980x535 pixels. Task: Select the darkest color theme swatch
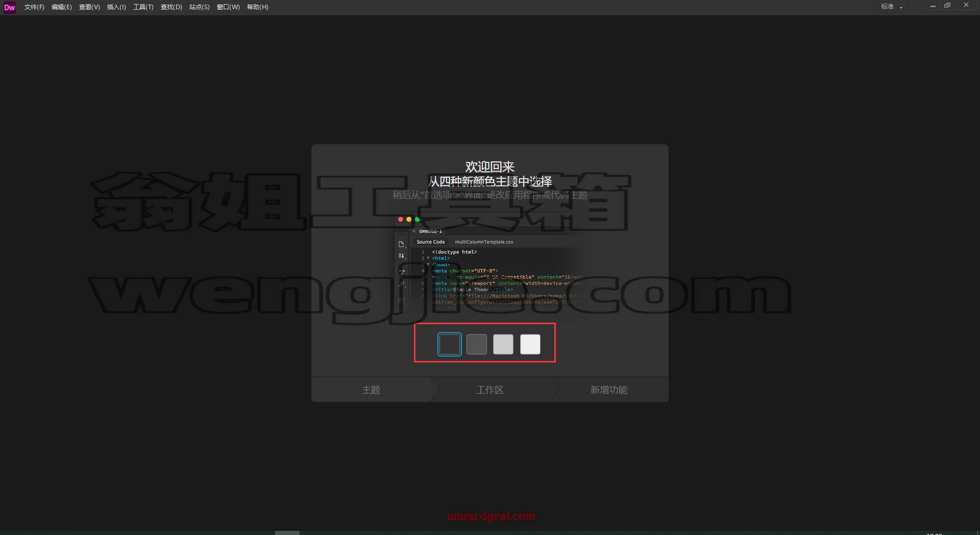click(x=450, y=344)
